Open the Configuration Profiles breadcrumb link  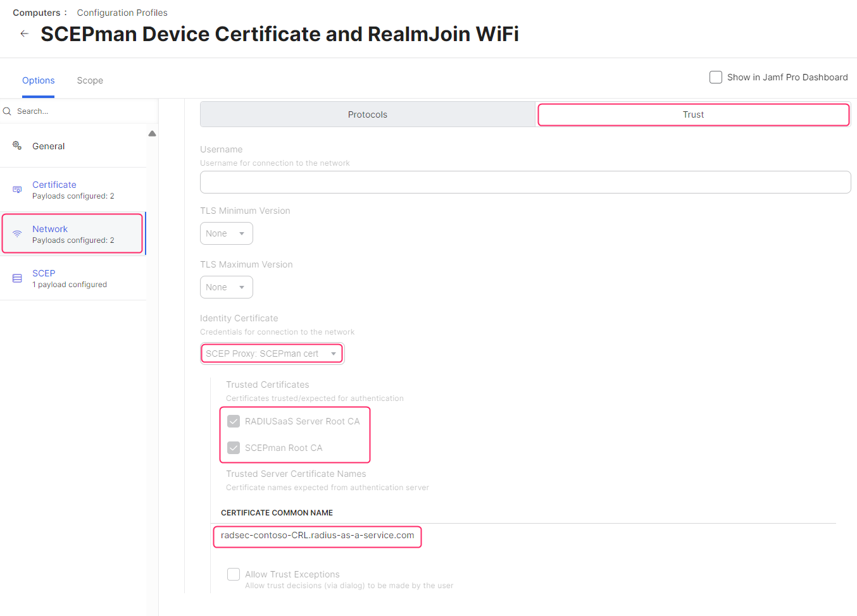122,13
